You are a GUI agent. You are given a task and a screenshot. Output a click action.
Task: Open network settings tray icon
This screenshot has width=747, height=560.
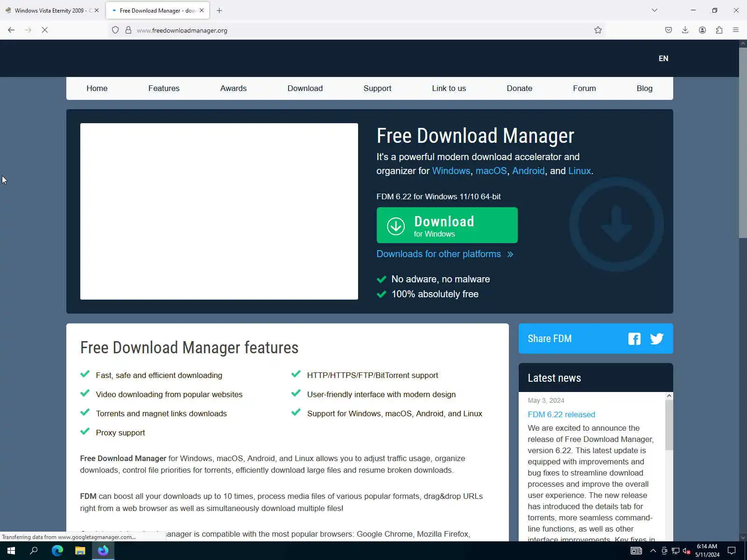point(676,551)
